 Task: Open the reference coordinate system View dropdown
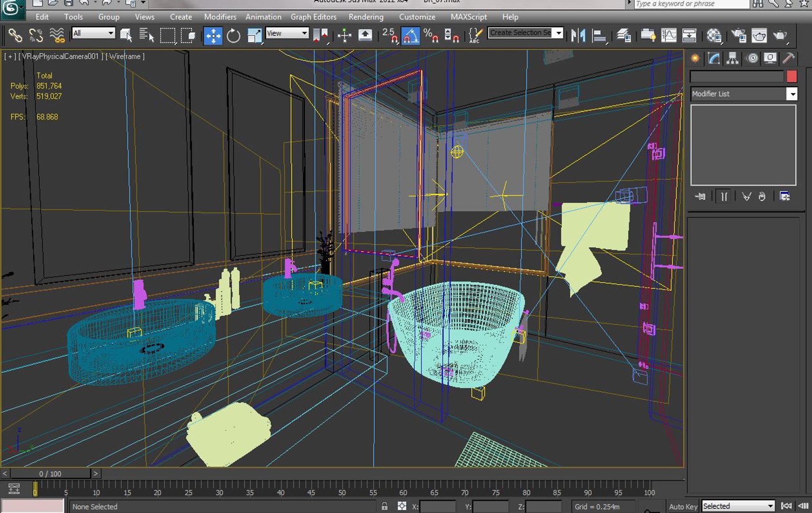(287, 33)
